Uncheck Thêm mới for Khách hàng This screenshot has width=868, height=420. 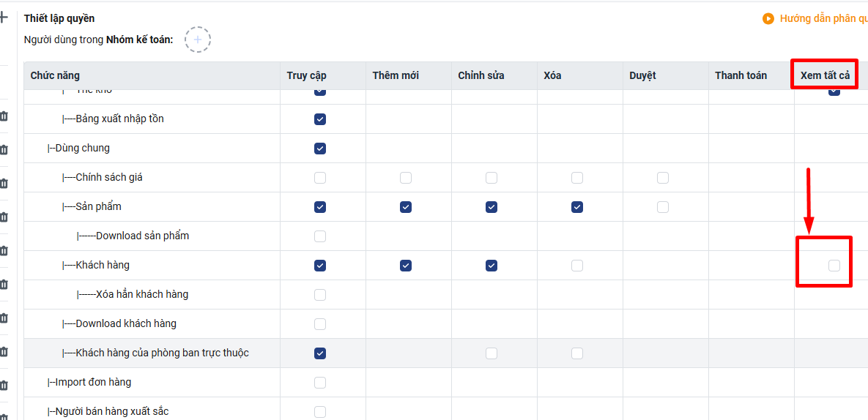pyautogui.click(x=406, y=266)
